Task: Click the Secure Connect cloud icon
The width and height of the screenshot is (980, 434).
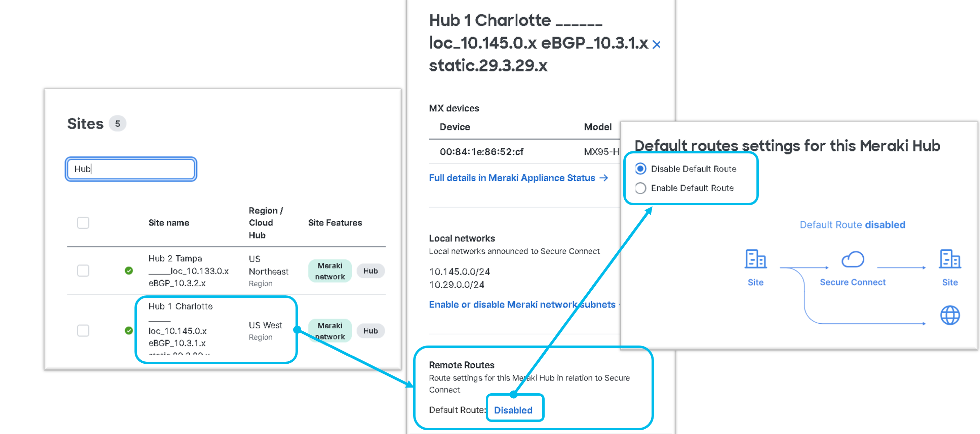Action: tap(852, 259)
